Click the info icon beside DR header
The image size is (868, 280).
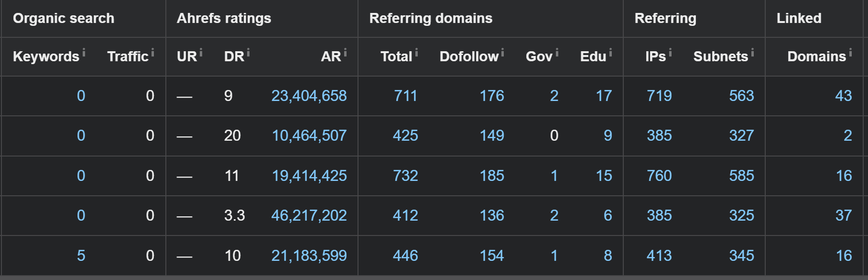(248, 52)
